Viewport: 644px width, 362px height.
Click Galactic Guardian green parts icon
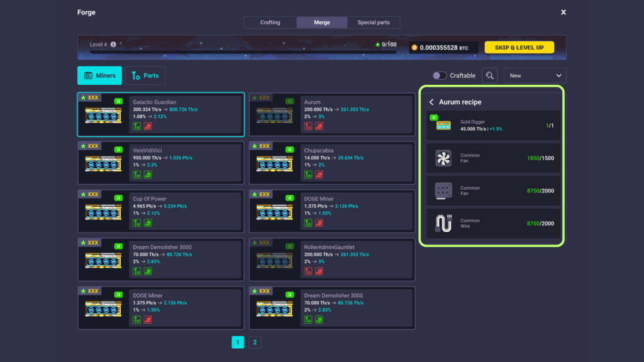(x=136, y=126)
